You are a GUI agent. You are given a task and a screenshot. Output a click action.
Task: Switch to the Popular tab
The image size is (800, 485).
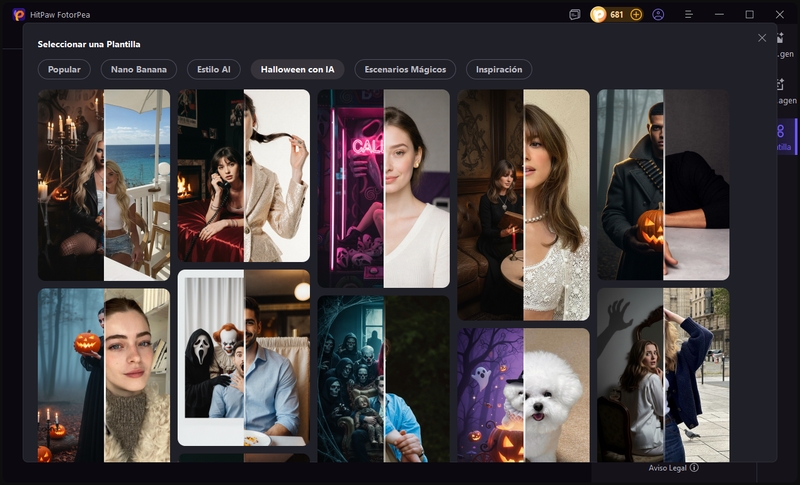pos(65,70)
